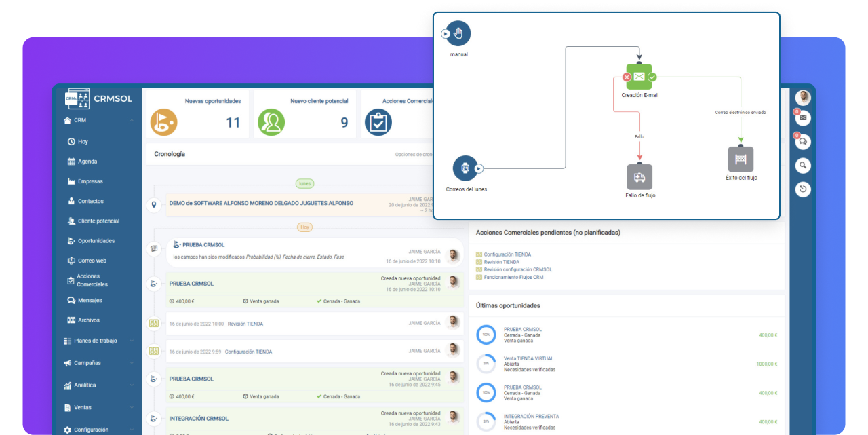The image size is (868, 435).
Task: Click the Nuevo cliente potencial count 9
Action: pos(344,123)
